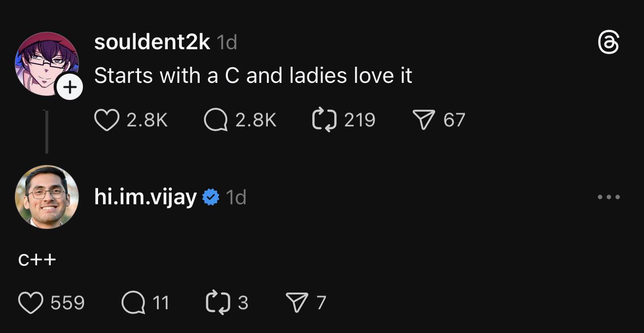
Task: Open the more options menu on vijay's reply
Action: coord(608,196)
